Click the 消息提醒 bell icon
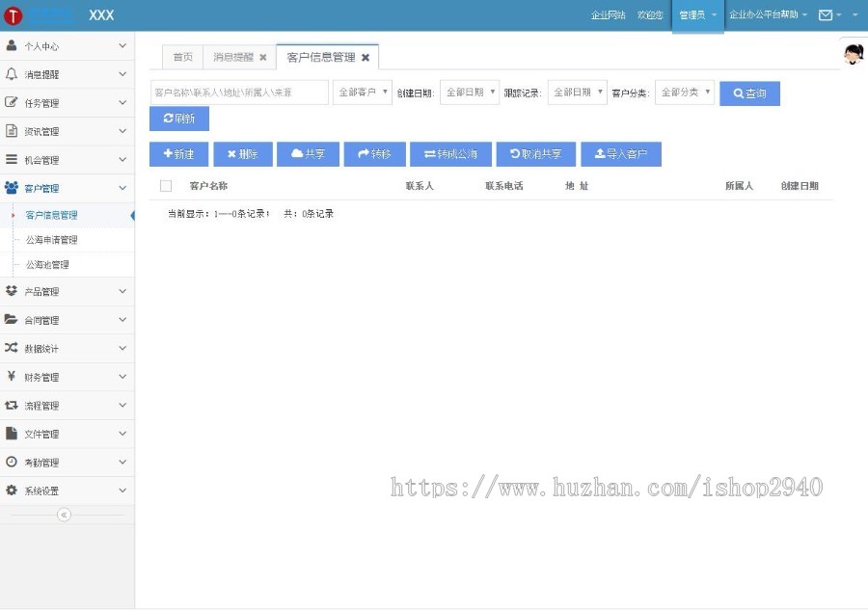This screenshot has width=868, height=610. click(x=10, y=73)
